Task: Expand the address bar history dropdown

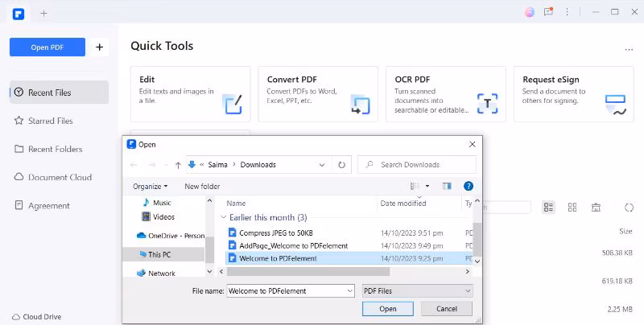Action: [322, 165]
